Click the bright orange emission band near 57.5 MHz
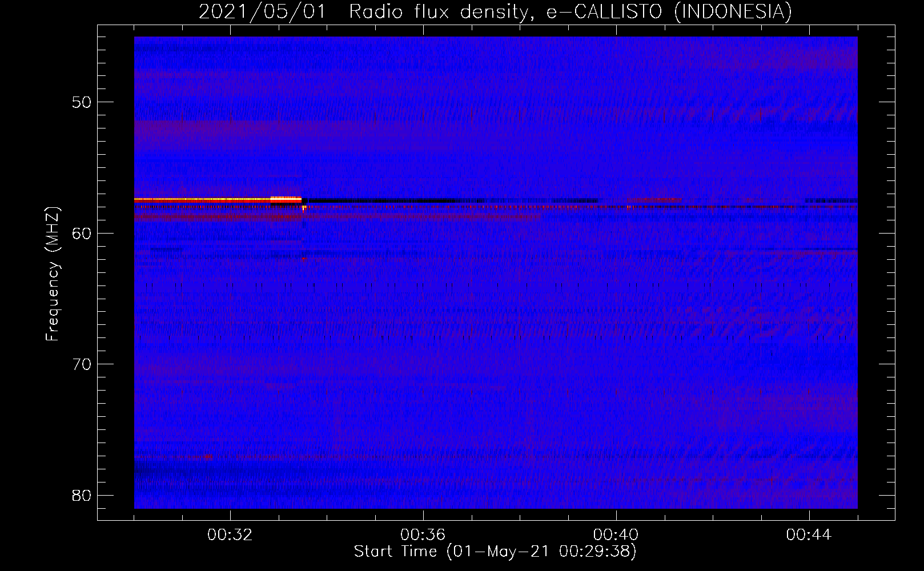Image resolution: width=924 pixels, height=571 pixels. [218, 200]
